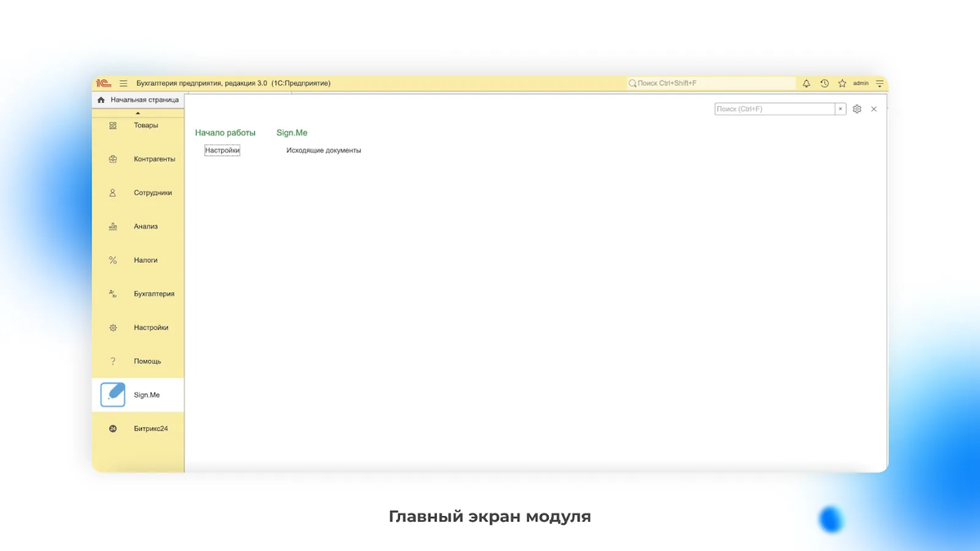
Task: Open Товары section
Action: (x=146, y=125)
